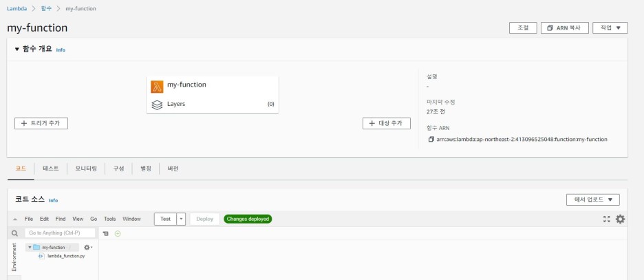The image size is (644, 280).
Task: Copy function ARN using copy icon
Action: [431, 139]
